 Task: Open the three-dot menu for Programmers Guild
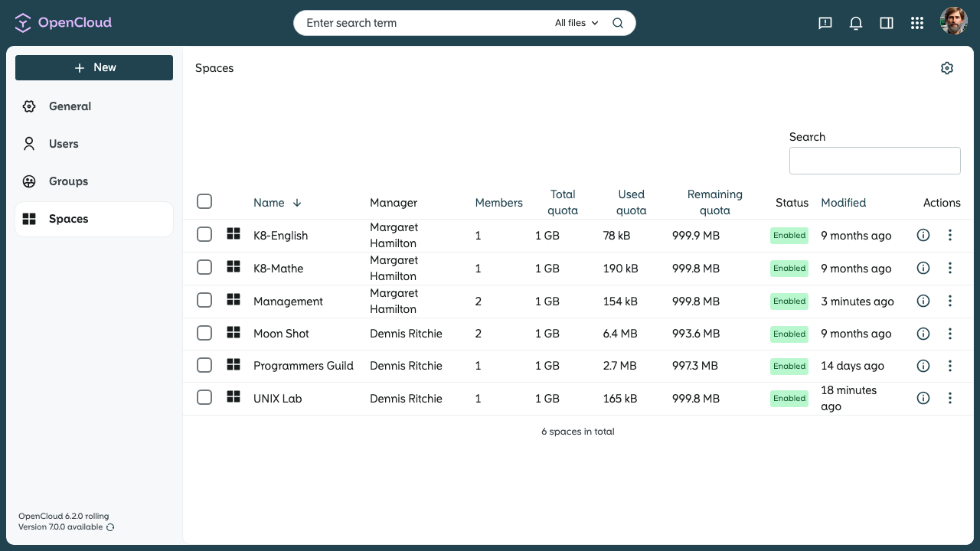tap(950, 366)
